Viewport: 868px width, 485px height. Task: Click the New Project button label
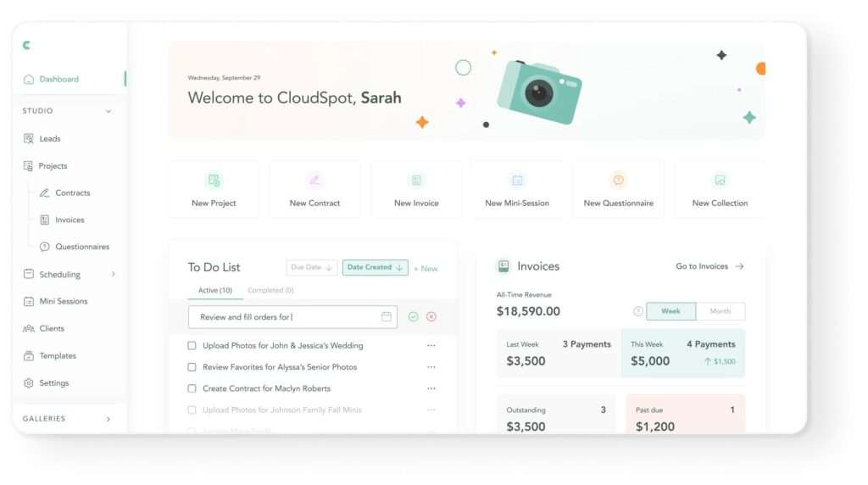pyautogui.click(x=214, y=203)
